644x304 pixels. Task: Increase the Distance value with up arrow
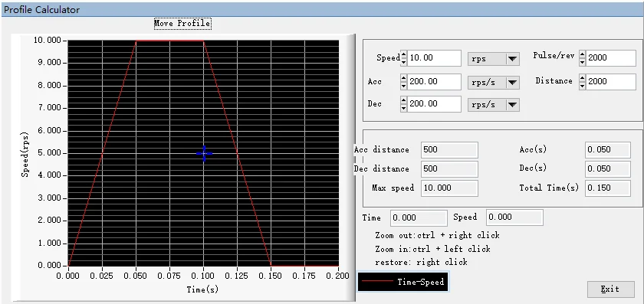click(583, 78)
